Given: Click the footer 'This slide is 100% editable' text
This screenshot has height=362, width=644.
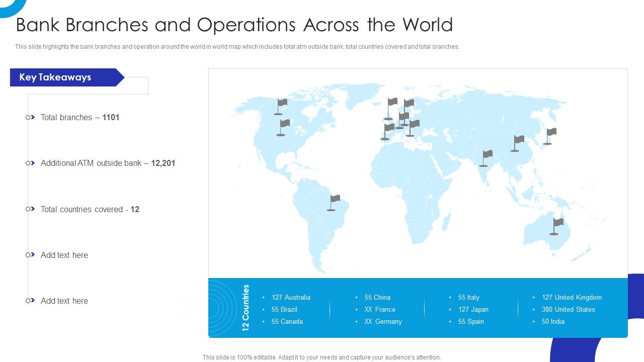Looking at the screenshot, I should pyautogui.click(x=322, y=357).
